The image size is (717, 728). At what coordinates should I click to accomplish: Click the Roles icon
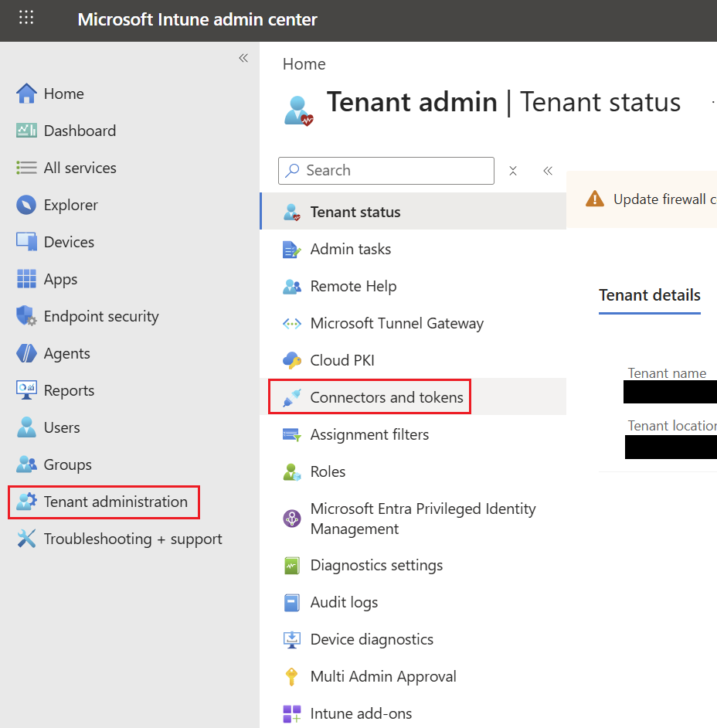coord(292,472)
